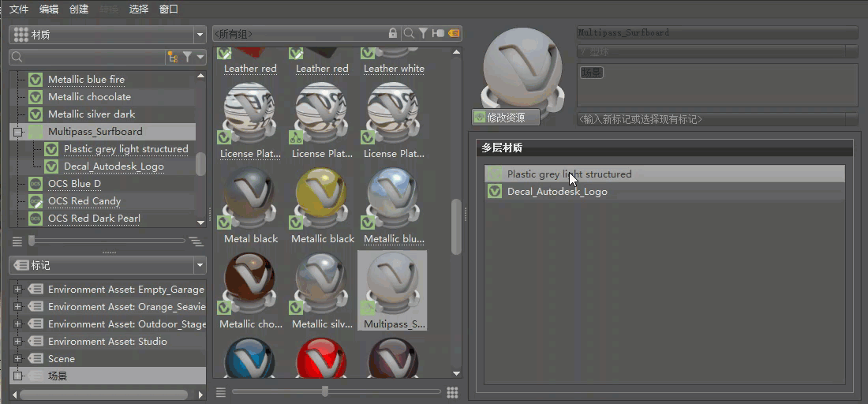868x404 pixels.
Task: Open the 编辑 menu
Action: click(49, 9)
